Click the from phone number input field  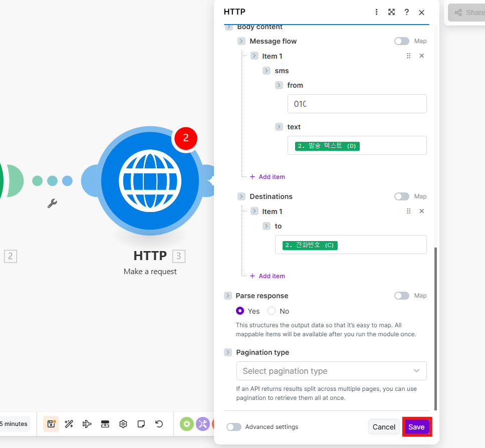[x=357, y=104]
